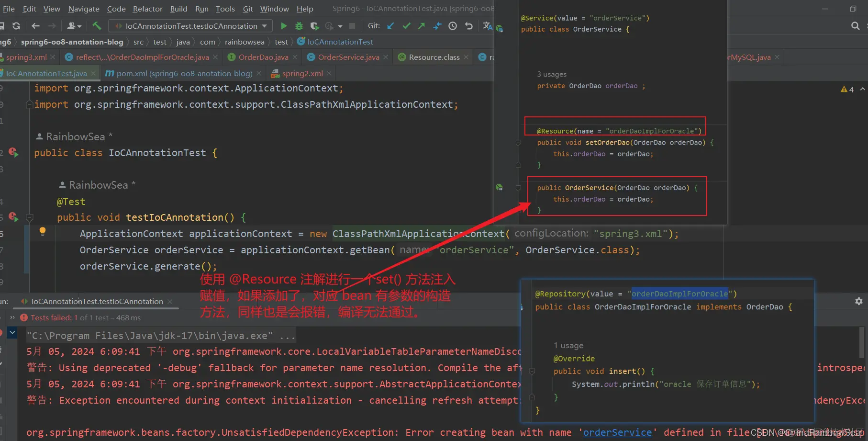868x441 pixels.
Task: Click IoCAnnotationTest breadcrumb class item
Action: pos(335,42)
